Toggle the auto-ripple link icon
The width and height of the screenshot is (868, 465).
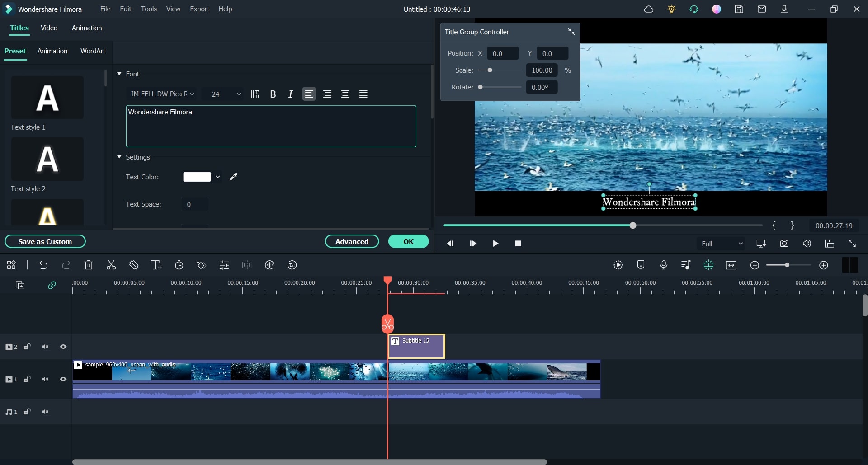click(52, 285)
